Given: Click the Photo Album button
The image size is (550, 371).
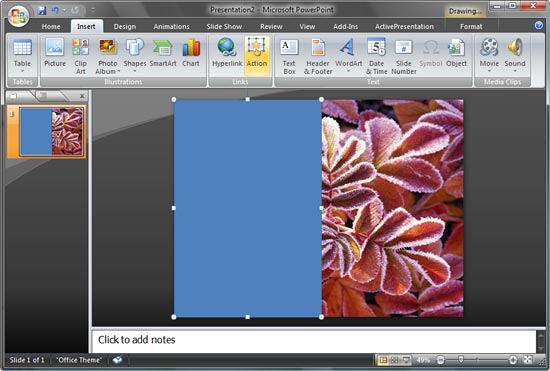Looking at the screenshot, I should (108, 56).
